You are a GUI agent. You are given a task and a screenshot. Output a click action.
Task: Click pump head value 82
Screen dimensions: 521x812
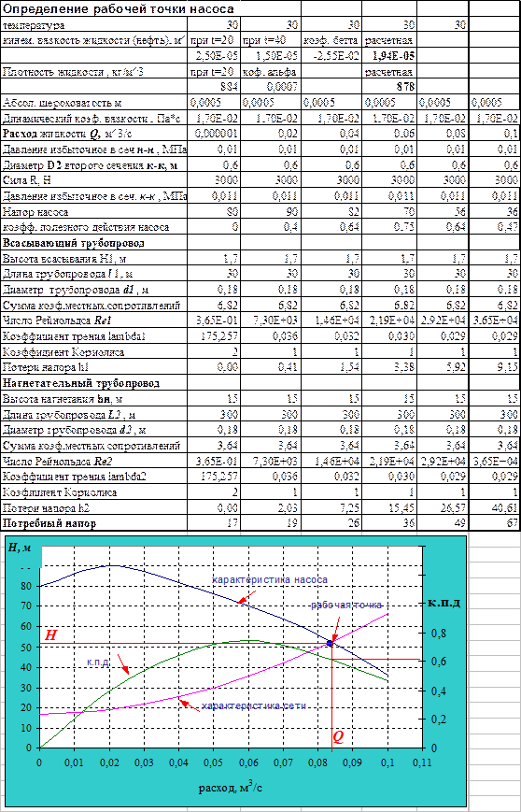pos(353,212)
